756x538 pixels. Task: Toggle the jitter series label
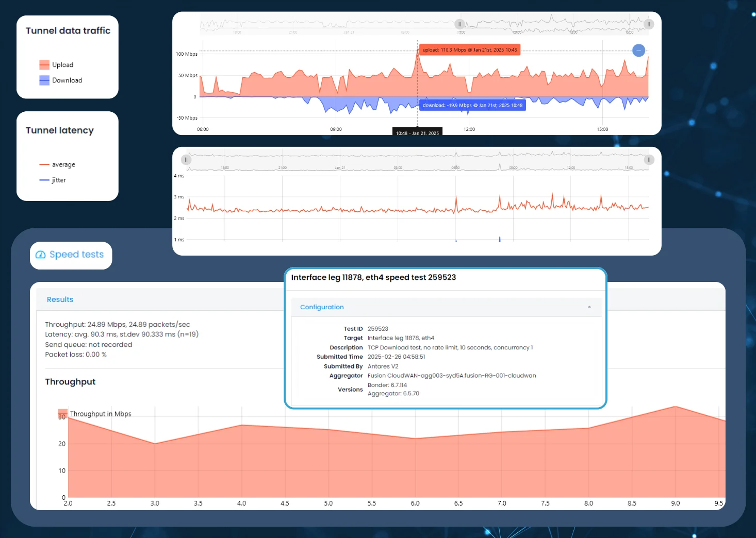pyautogui.click(x=59, y=180)
